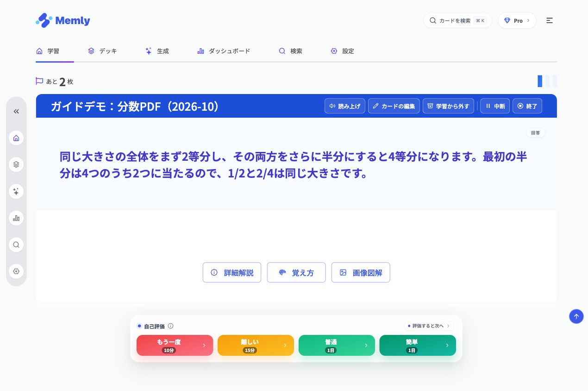Click the Memly logo
588x391 pixels.
[63, 20]
